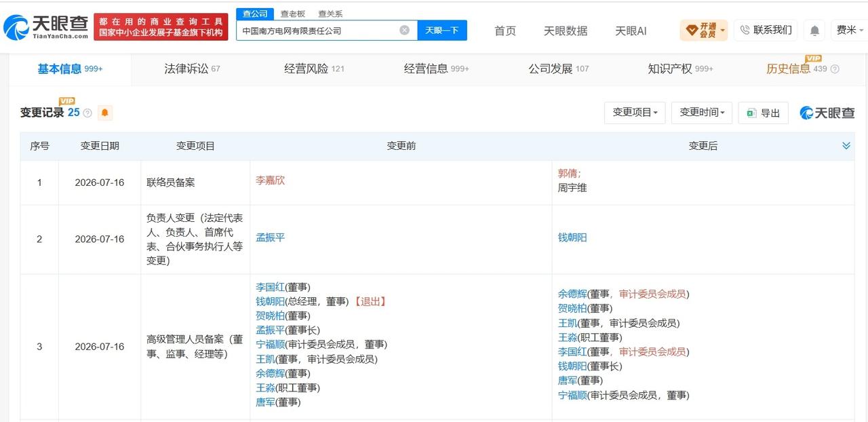Click the Excel icon on the 导出 button

pos(751,113)
